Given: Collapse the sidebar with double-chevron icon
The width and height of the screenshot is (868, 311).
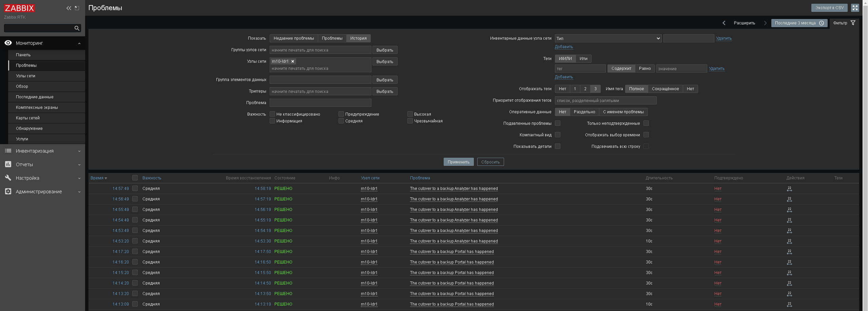Looking at the screenshot, I should 69,8.
